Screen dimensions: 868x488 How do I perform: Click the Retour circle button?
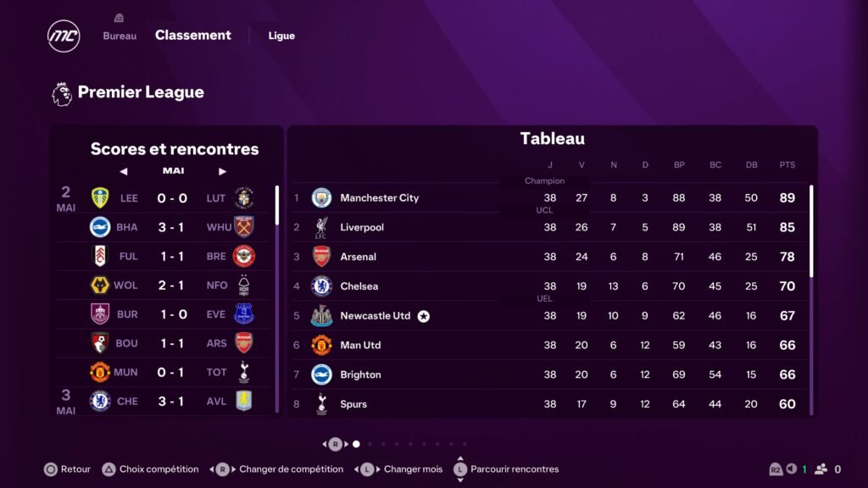coord(50,469)
